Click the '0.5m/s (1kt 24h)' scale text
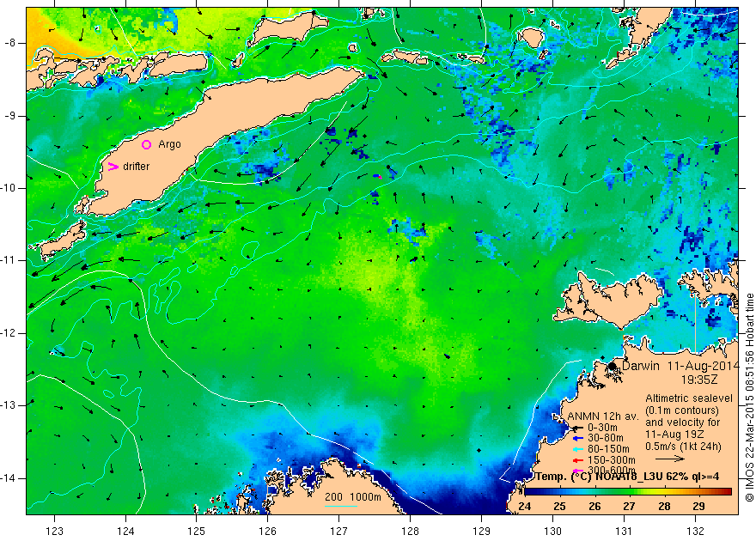This screenshot has height=541, width=756. (683, 447)
